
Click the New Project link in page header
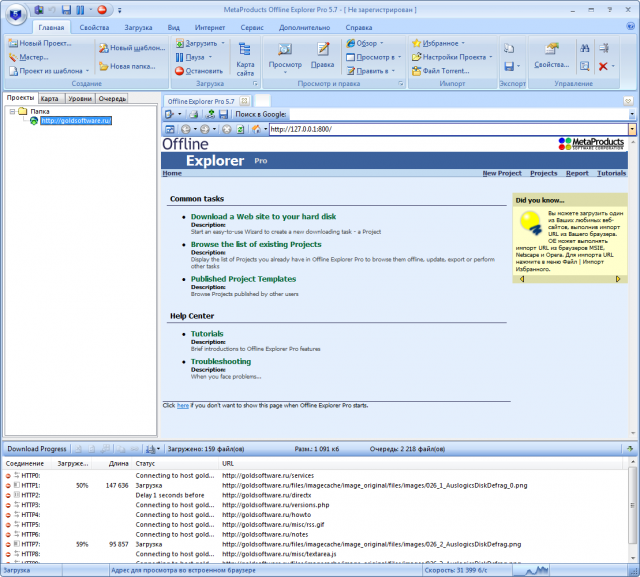pos(502,173)
